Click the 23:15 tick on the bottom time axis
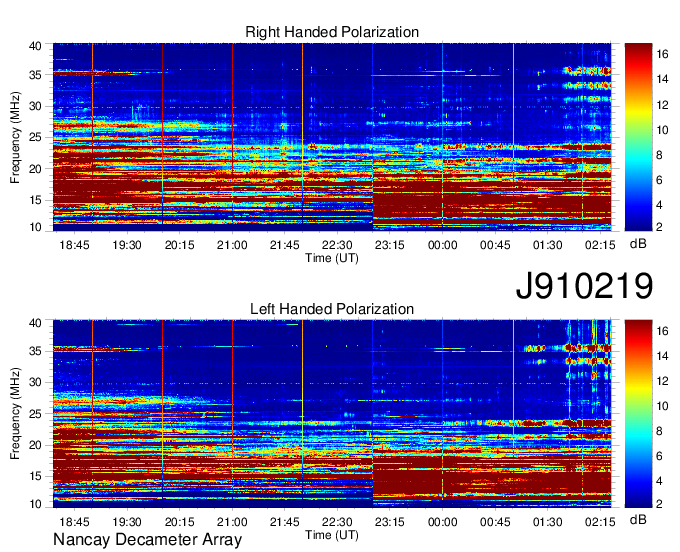The image size is (680, 552). pyautogui.click(x=389, y=522)
